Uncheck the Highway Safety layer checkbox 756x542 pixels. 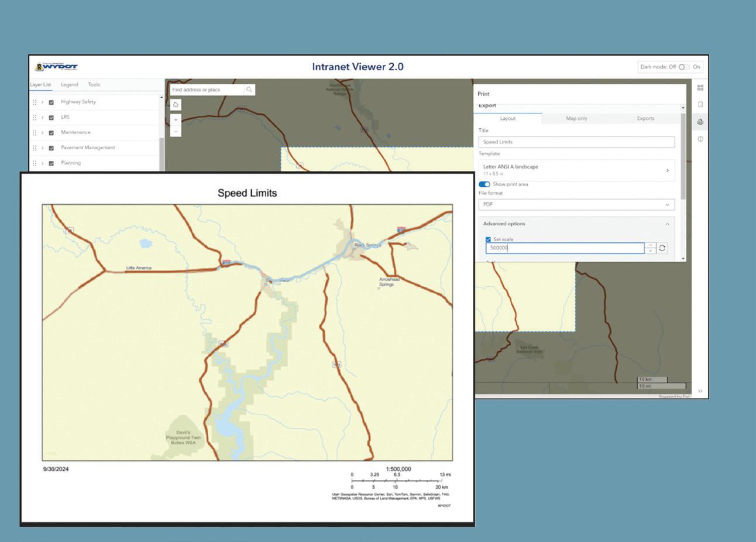pyautogui.click(x=51, y=102)
